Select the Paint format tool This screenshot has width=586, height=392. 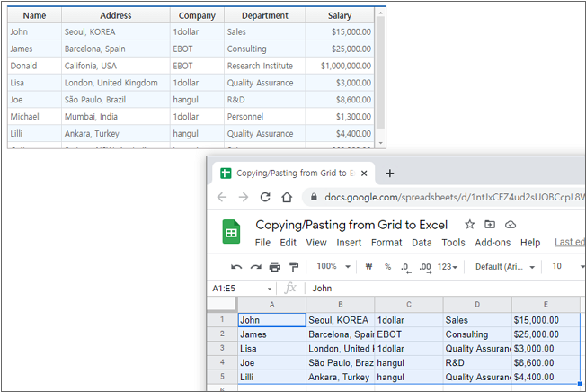tap(293, 267)
